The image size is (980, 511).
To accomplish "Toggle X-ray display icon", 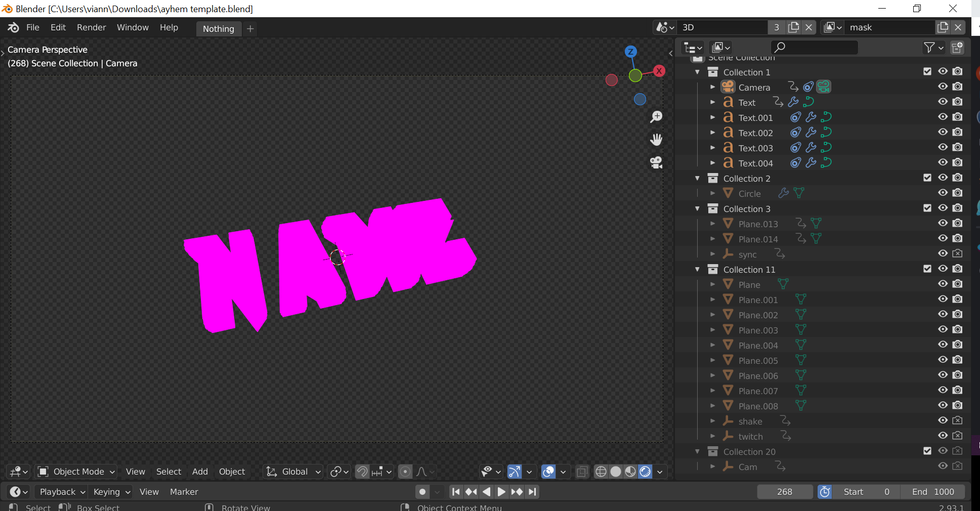I will [x=582, y=472].
